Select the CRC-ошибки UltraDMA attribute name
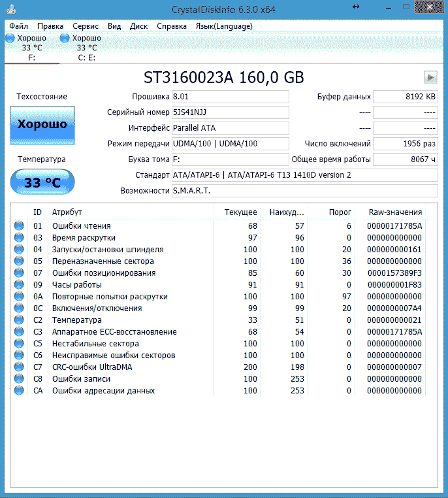448x498 pixels. pyautogui.click(x=92, y=367)
